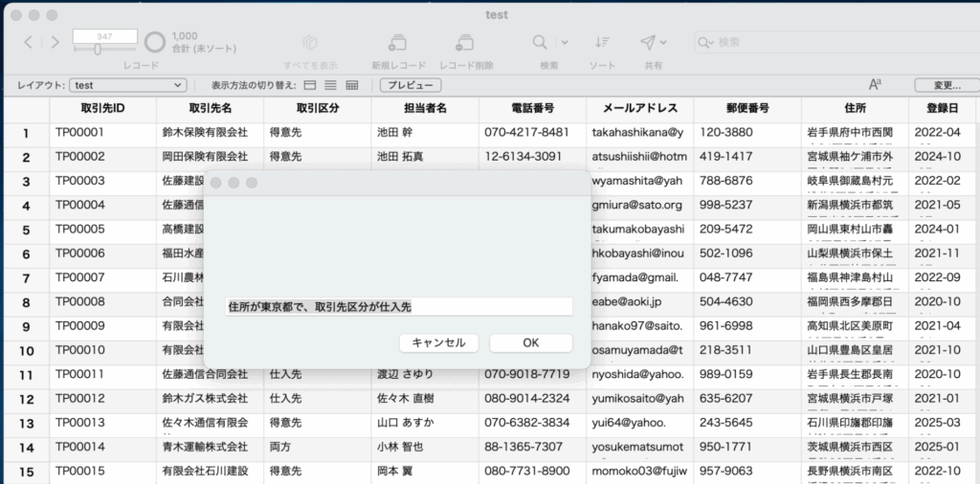This screenshot has height=484, width=980.
Task: Click the 郵便番号 column header
Action: click(746, 108)
